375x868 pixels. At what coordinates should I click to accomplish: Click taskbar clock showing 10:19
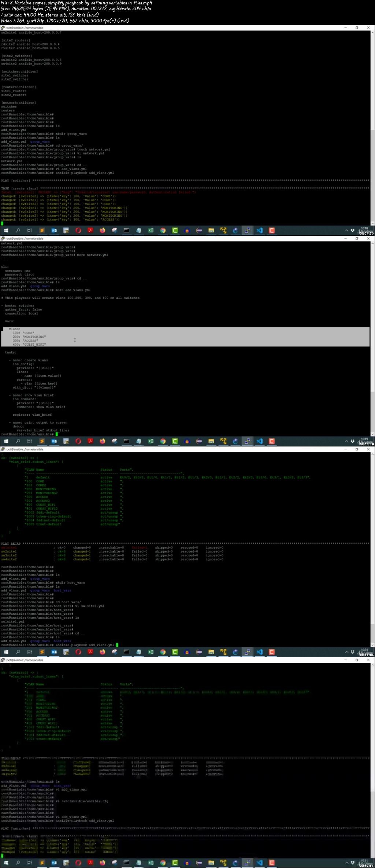tap(364, 439)
